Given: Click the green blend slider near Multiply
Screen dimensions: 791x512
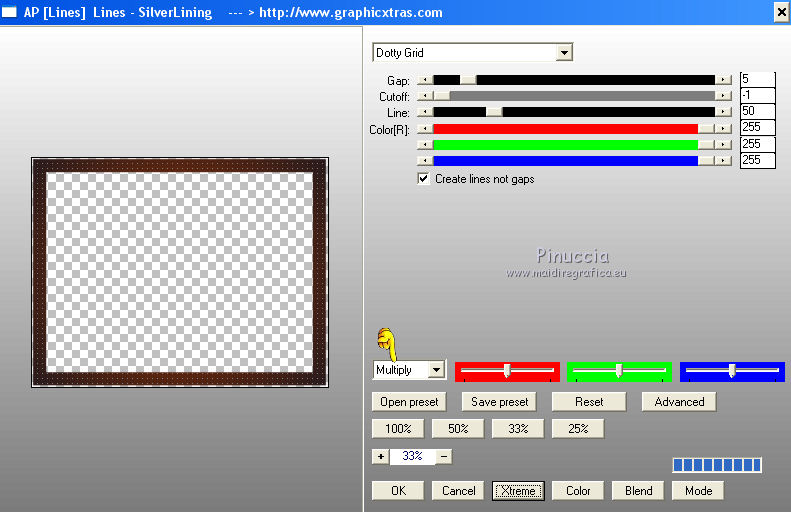Looking at the screenshot, I should (x=619, y=371).
